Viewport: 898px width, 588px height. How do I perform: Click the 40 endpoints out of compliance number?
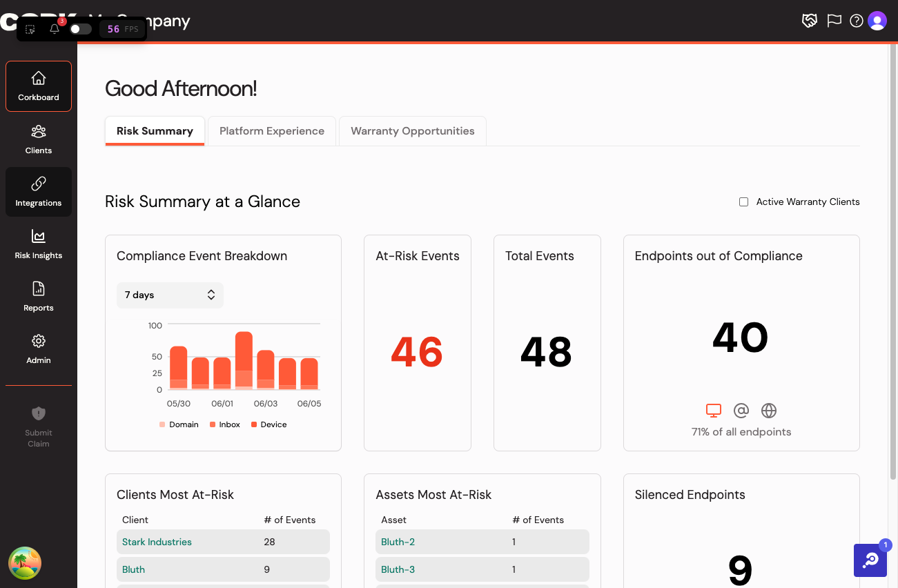[x=741, y=337]
